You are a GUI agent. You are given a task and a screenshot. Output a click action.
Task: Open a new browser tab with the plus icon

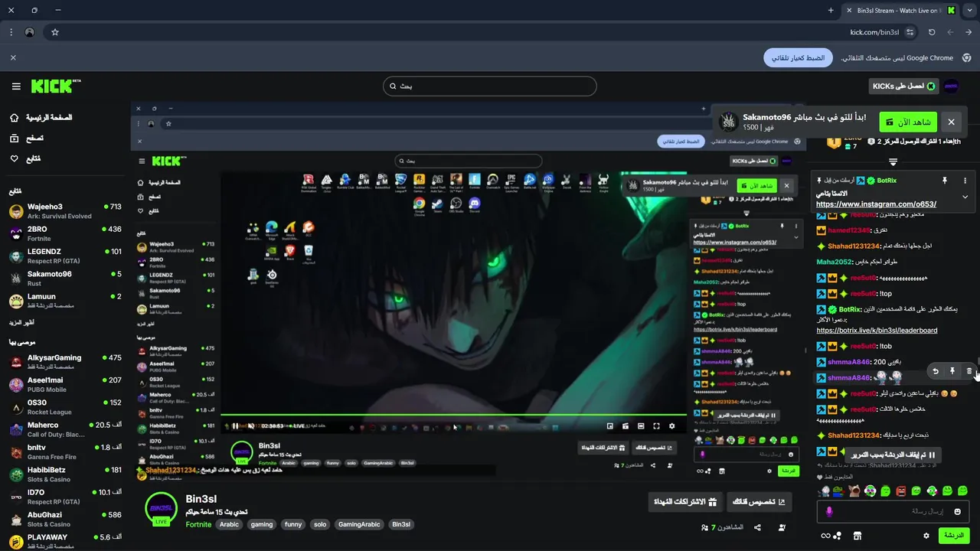831,10
